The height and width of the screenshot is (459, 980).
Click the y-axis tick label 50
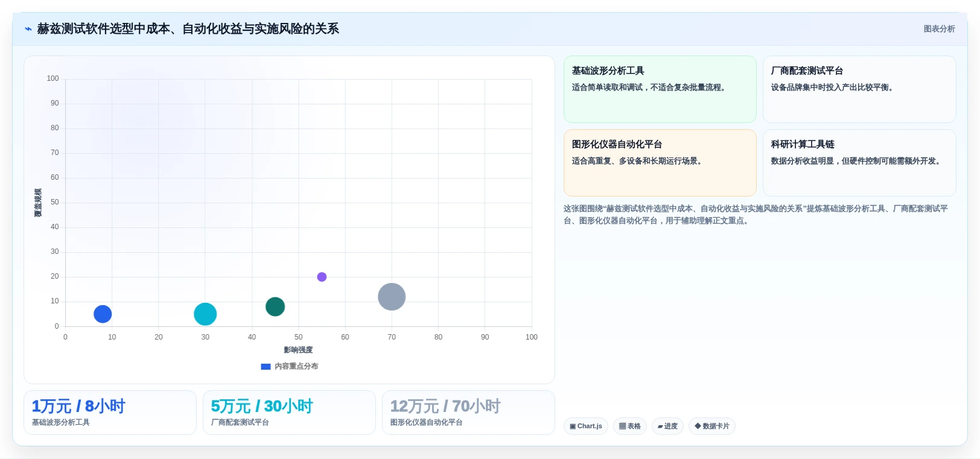coord(55,202)
